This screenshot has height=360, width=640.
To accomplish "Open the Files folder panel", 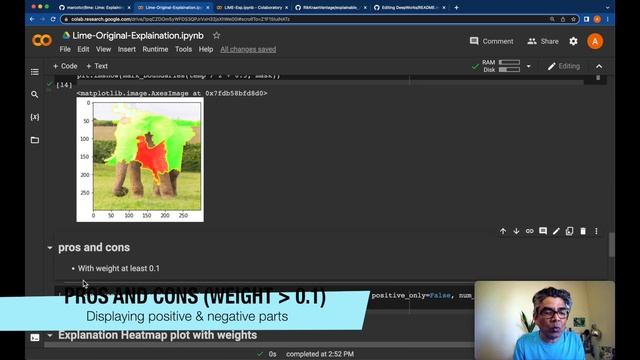I will point(35,140).
